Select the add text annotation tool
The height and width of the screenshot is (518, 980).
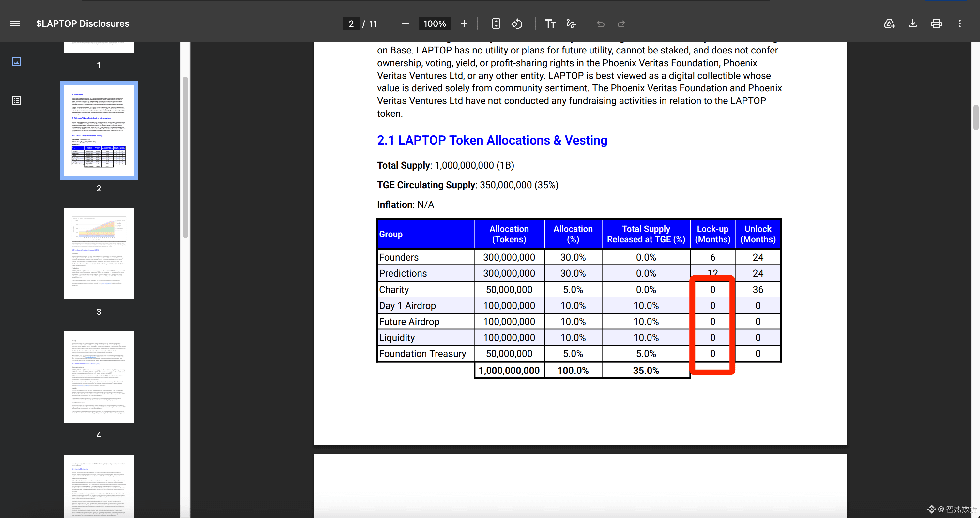coord(550,23)
